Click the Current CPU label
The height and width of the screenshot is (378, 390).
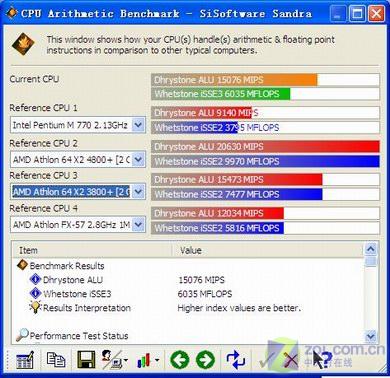[x=34, y=79]
